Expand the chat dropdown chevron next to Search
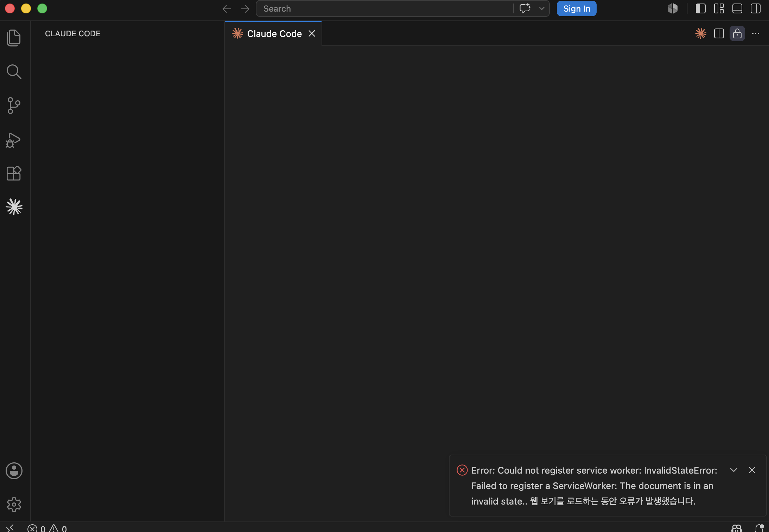769x532 pixels. (x=542, y=8)
